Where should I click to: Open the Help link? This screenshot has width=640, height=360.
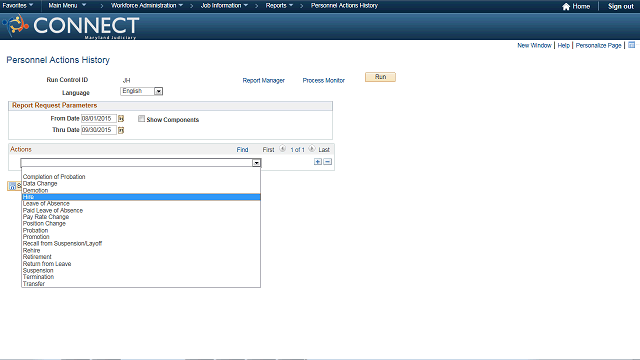[563, 45]
